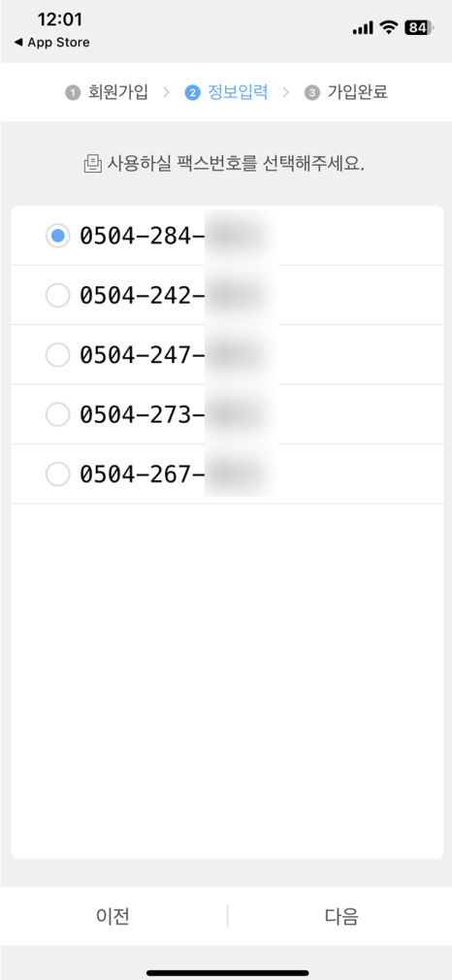
Task: Select the 0504-284 fax number radio button
Action: 57,236
